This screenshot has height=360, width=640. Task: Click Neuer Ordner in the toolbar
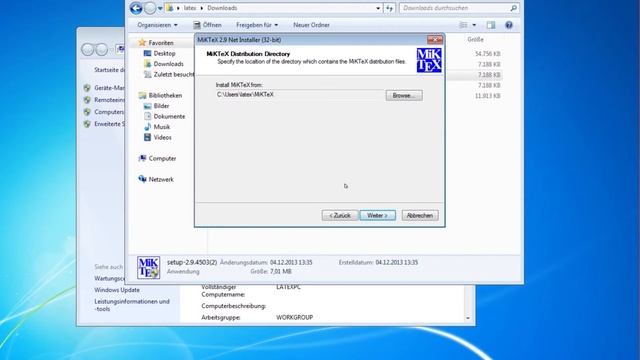[x=311, y=25]
